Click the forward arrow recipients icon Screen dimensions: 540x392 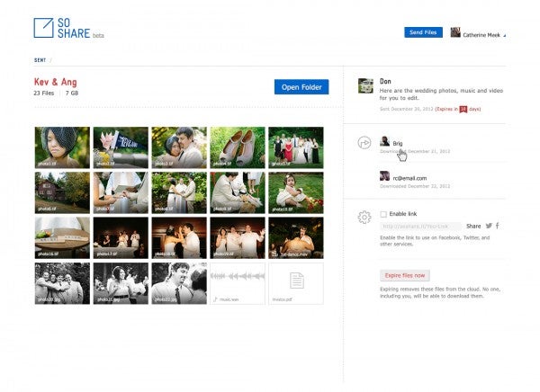pyautogui.click(x=364, y=142)
